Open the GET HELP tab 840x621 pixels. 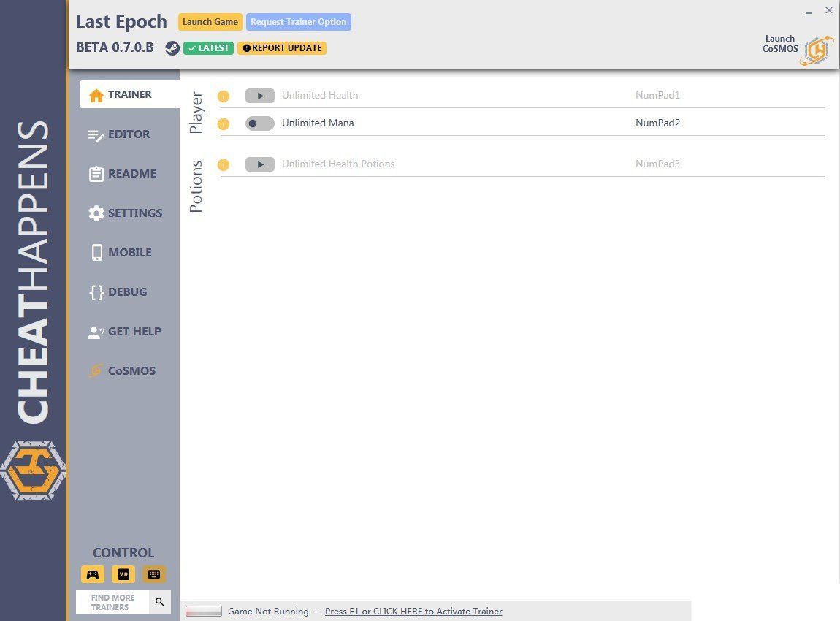129,331
